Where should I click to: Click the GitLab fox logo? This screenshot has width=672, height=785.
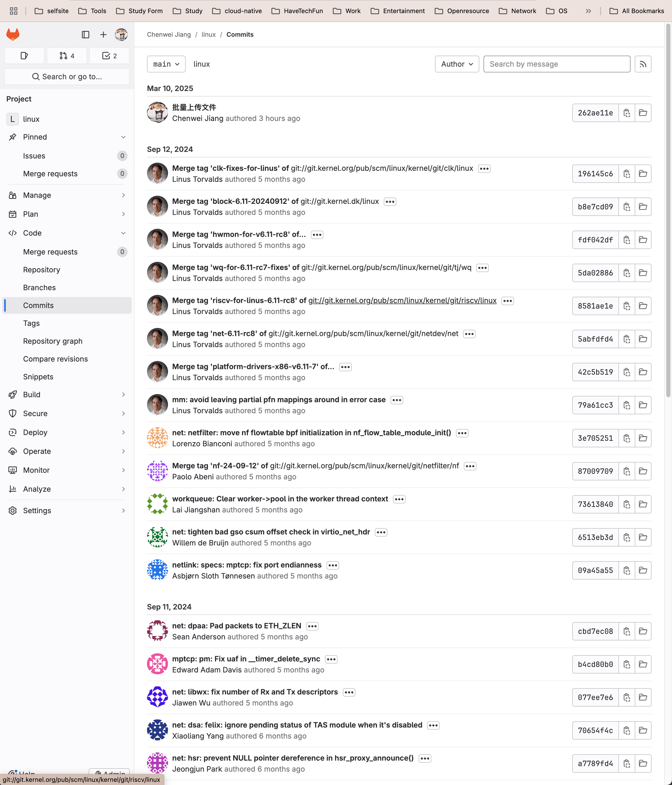pos(13,34)
